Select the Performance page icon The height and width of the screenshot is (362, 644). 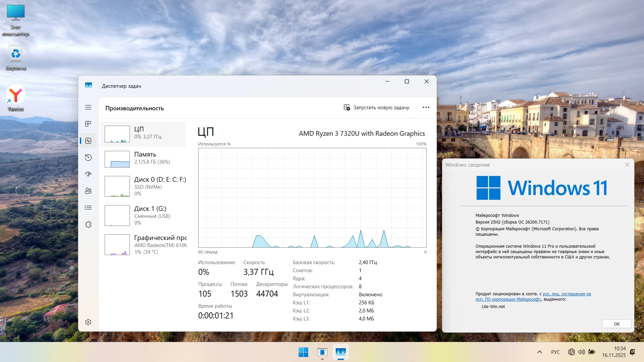pos(88,141)
